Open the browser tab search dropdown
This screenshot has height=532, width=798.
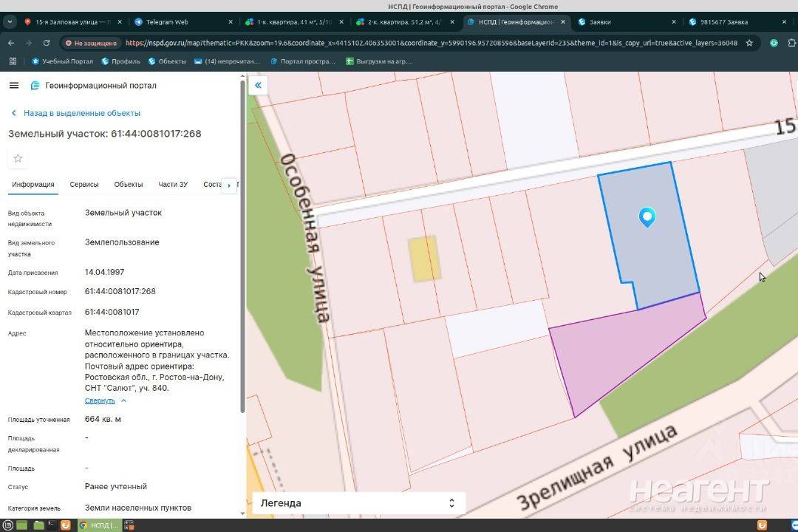pyautogui.click(x=10, y=22)
